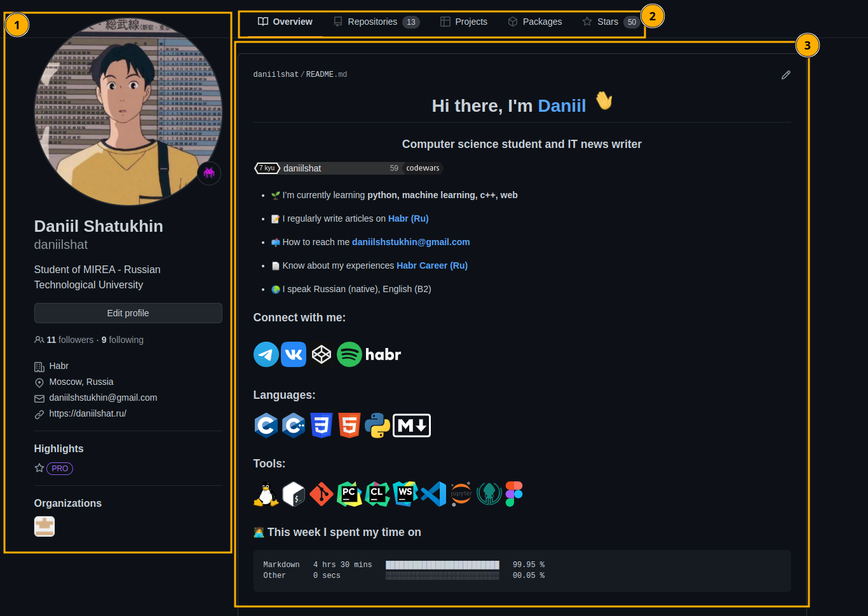
Task: View the 11 followers list
Action: tap(70, 340)
